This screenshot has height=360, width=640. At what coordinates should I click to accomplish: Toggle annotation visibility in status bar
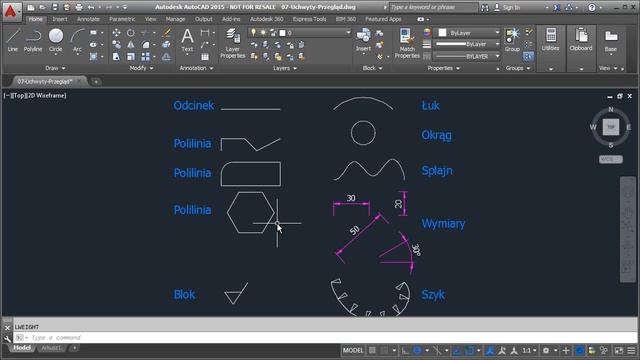tap(490, 350)
